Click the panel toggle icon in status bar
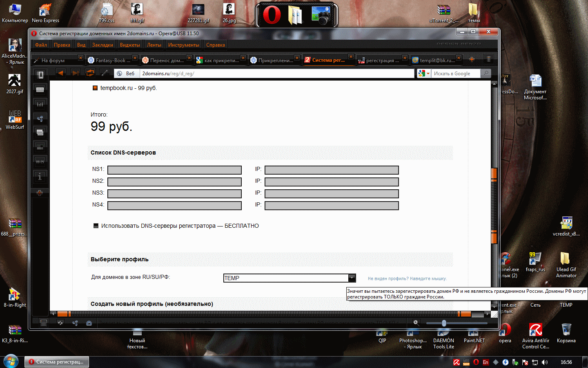Image resolution: width=588 pixels, height=368 pixels. coord(44,323)
